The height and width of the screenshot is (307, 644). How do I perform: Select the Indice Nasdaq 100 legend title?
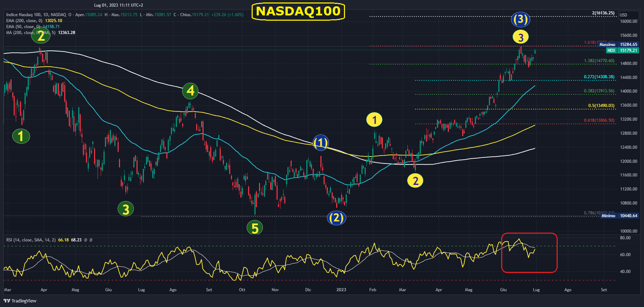coord(36,15)
